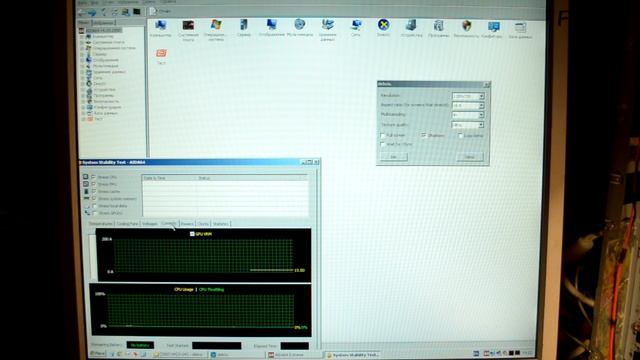This screenshot has width=640, height=360.
Task: Click the Date & Time column header
Action: pos(169,178)
